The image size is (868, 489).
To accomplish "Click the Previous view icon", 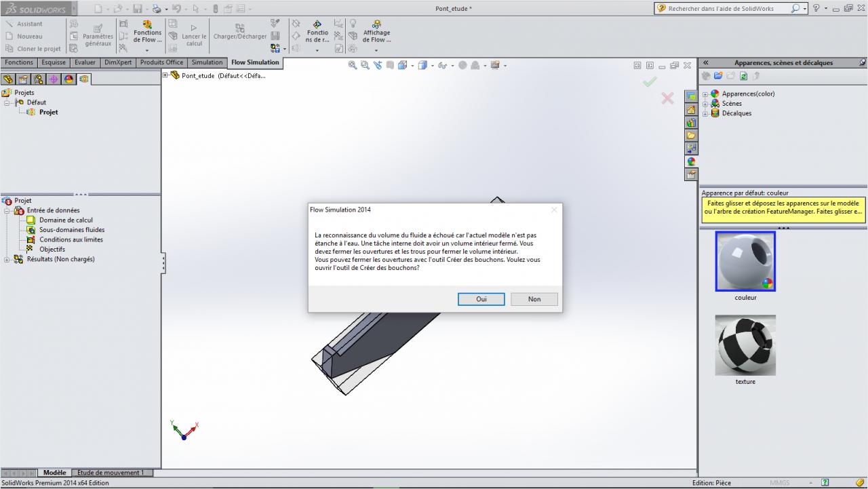I will click(x=378, y=65).
